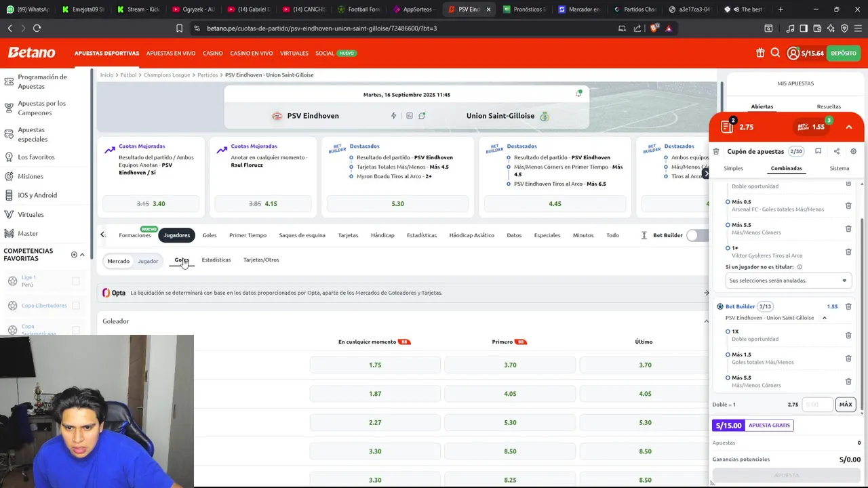Click the lightning bolt icon between team names
This screenshot has height=488, width=868.
click(x=393, y=116)
